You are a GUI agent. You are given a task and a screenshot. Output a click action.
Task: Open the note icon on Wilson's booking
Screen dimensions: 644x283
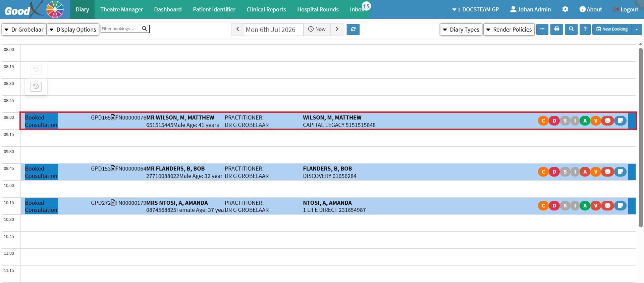coord(620,121)
